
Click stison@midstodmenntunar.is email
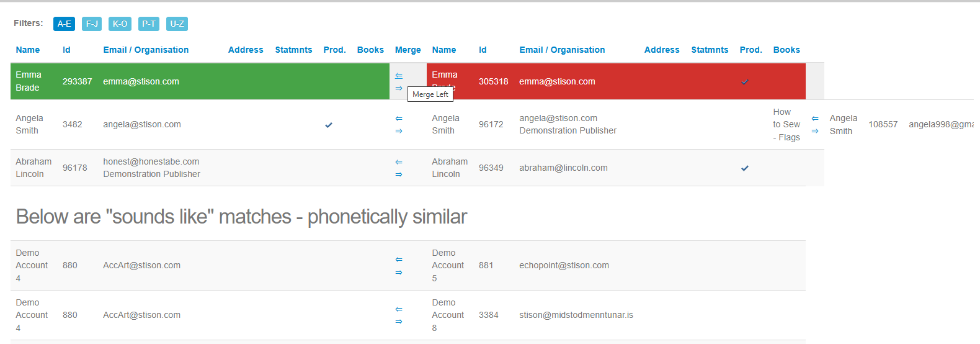(576, 315)
